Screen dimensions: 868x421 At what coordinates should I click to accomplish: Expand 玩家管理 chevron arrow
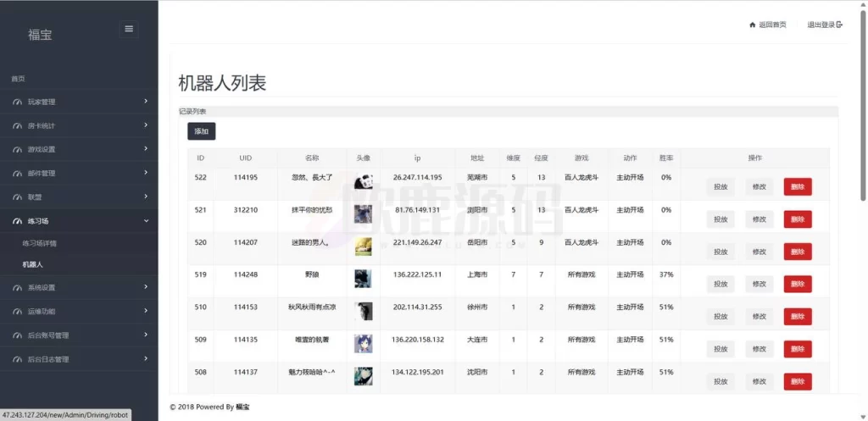pyautogui.click(x=146, y=102)
